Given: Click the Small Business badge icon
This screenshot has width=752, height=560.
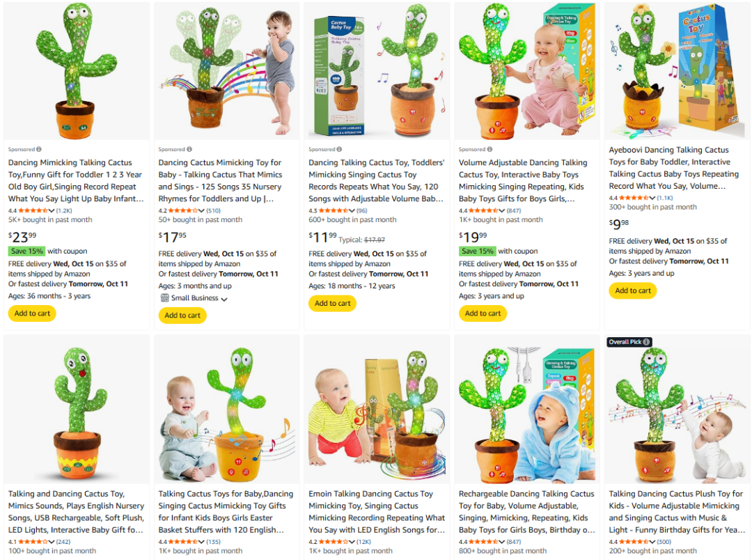Looking at the screenshot, I should click(164, 298).
